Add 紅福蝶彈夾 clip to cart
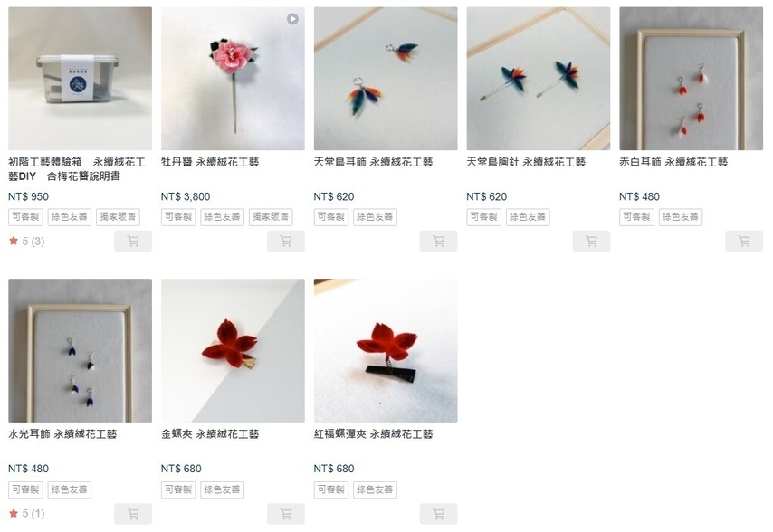This screenshot has height=532, width=773. tap(439, 514)
